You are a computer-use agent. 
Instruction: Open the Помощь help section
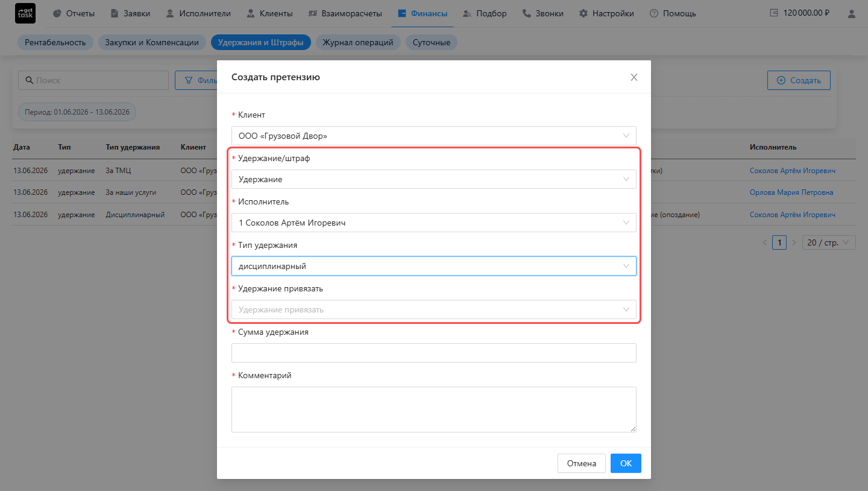pos(673,13)
